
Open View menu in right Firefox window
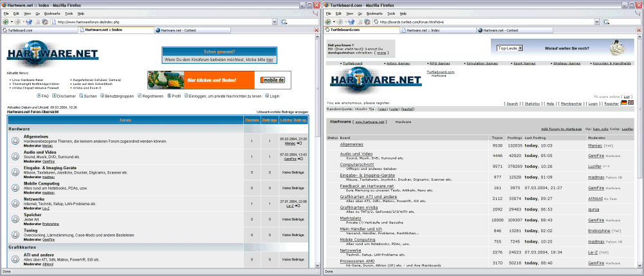[x=349, y=14]
